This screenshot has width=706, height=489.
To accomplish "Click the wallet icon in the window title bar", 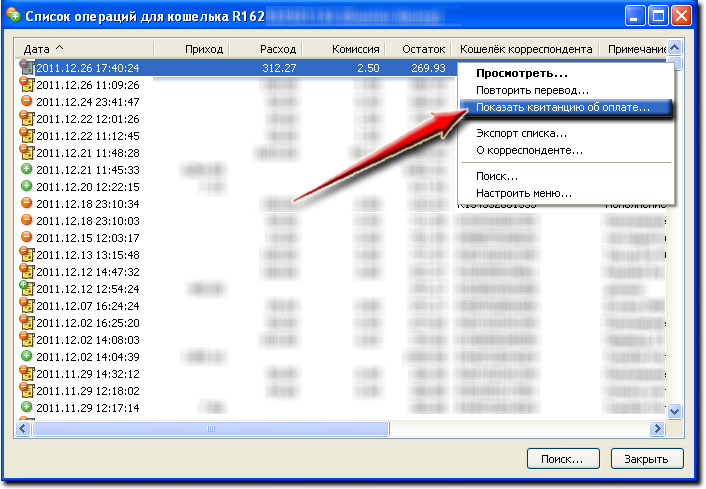I will point(16,16).
